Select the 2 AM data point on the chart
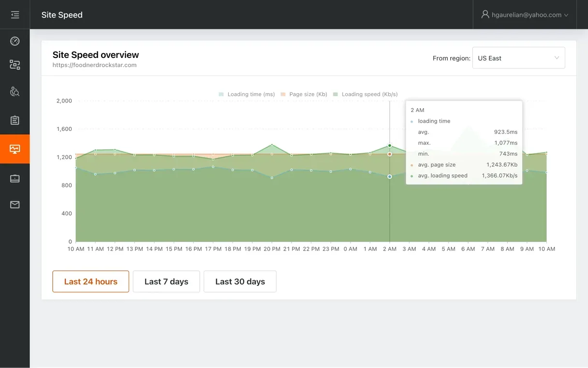The width and height of the screenshot is (588, 368). point(389,145)
